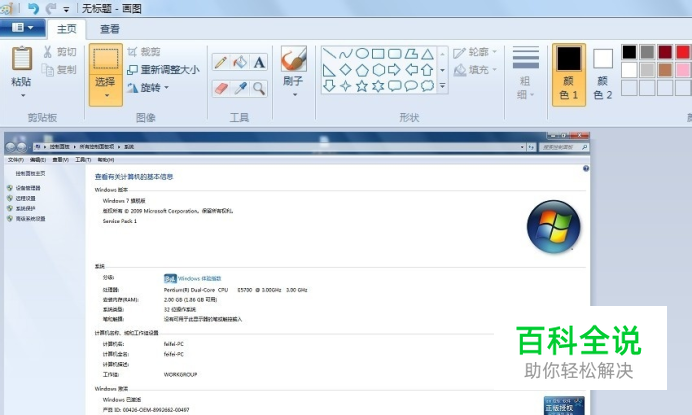The width and height of the screenshot is (692, 415).
Task: Select the Text tool (A)
Action: click(x=259, y=62)
